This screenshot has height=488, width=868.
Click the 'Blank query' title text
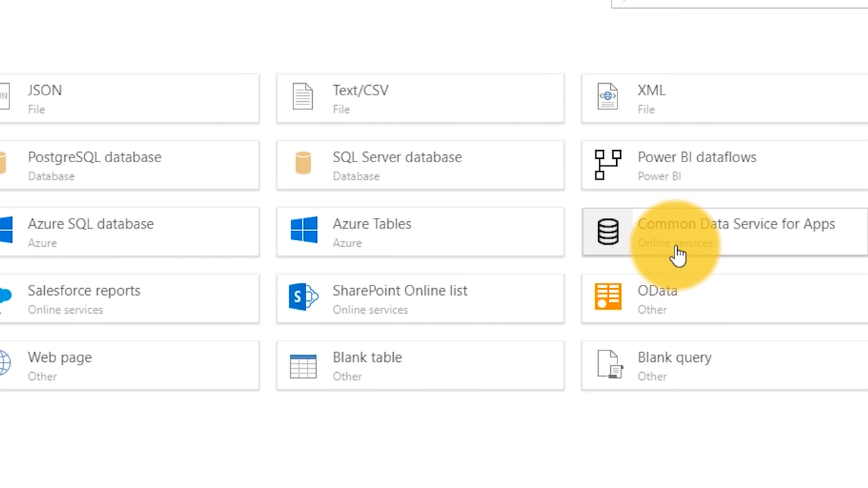pyautogui.click(x=674, y=357)
